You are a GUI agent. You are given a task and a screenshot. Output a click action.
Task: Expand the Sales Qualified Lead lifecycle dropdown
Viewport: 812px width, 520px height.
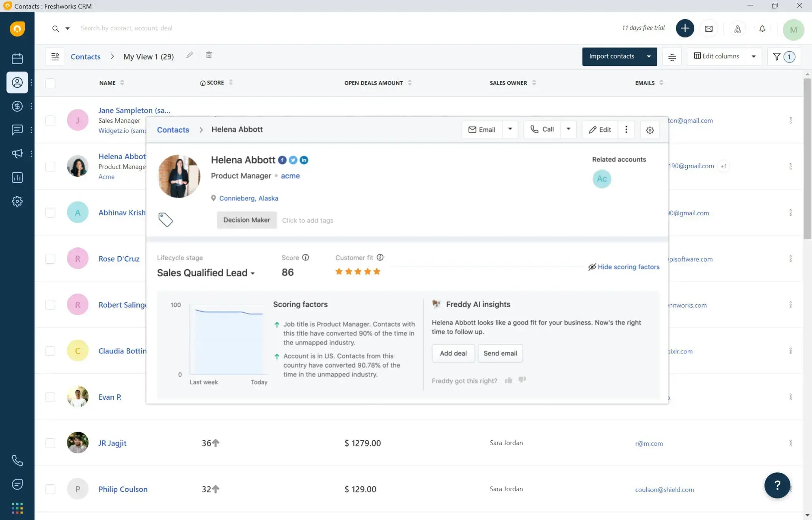pyautogui.click(x=253, y=273)
